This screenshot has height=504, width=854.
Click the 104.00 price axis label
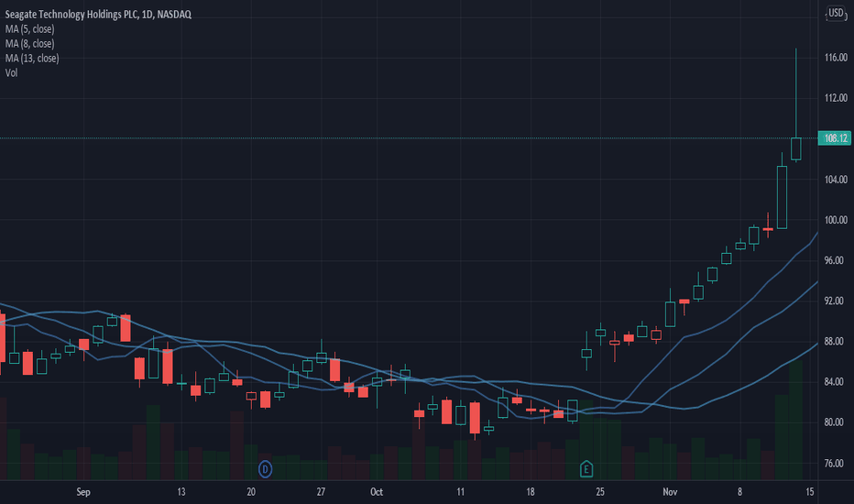coord(836,180)
